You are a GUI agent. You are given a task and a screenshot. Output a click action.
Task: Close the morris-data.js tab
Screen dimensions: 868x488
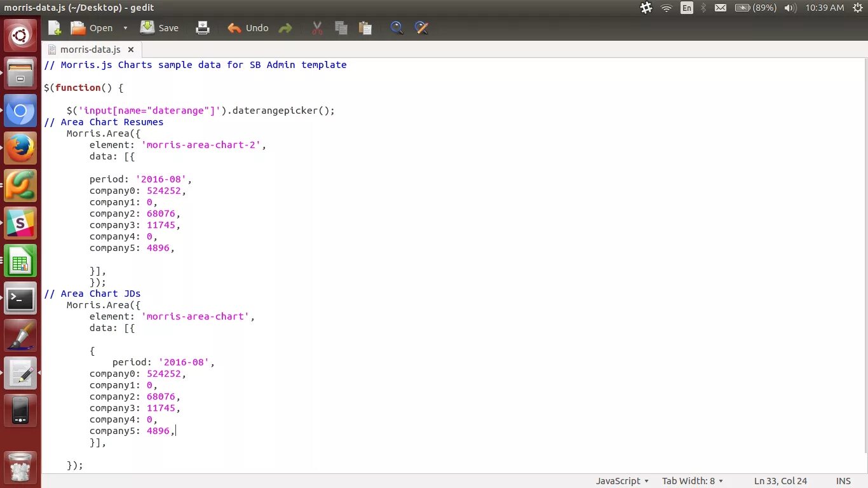[x=131, y=50]
